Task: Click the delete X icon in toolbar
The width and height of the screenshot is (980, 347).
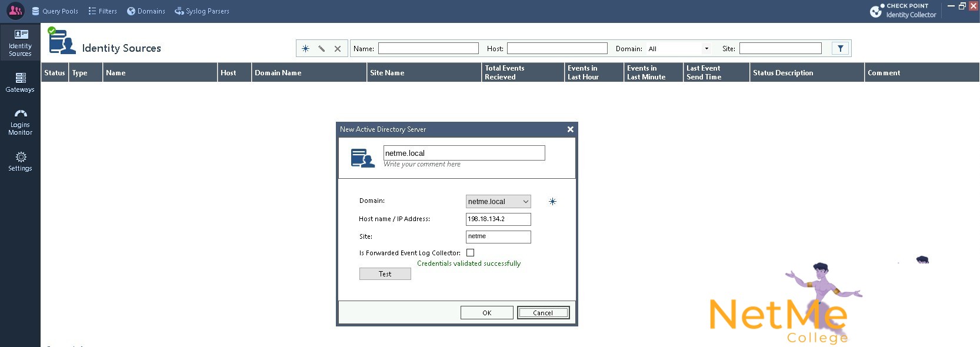Action: tap(338, 49)
